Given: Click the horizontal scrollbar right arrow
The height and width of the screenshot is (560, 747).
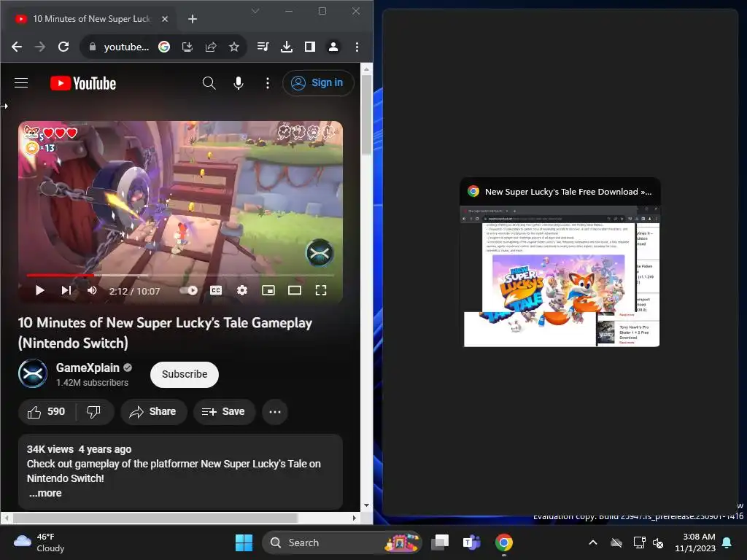Looking at the screenshot, I should click(354, 518).
